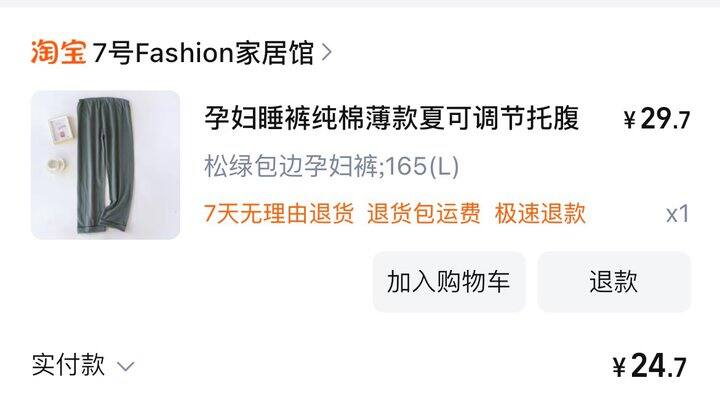Viewport: 720px width, 407px height.
Task: Tap the 退货包运费 service tag
Action: pyautogui.click(x=423, y=214)
